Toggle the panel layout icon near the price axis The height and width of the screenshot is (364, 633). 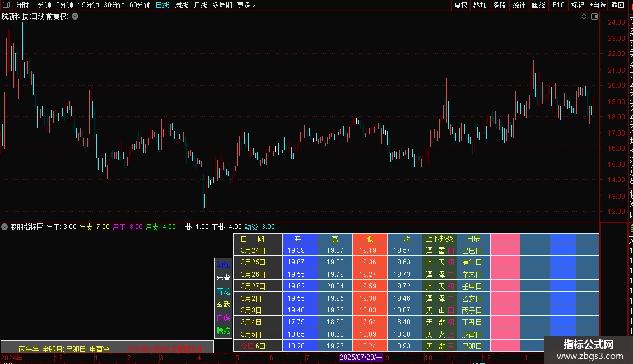pyautogui.click(x=594, y=17)
